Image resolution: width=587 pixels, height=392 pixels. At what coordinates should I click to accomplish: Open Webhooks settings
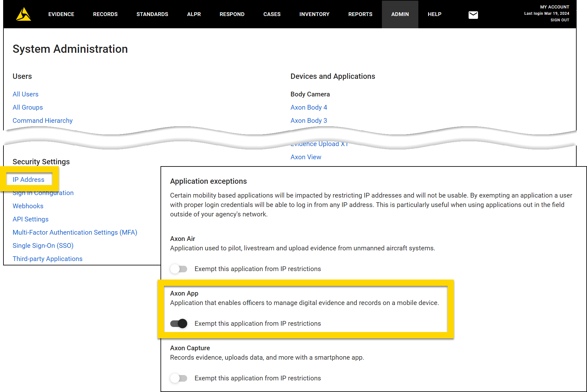(x=28, y=206)
